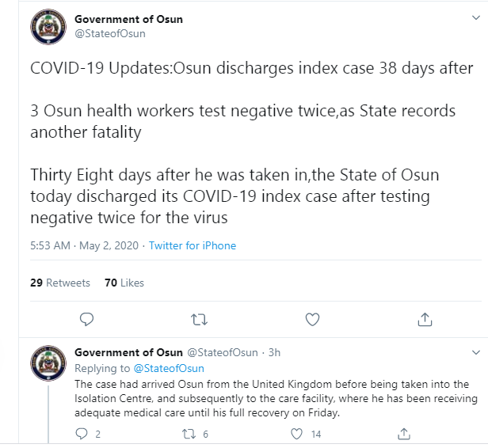488x448 pixels.
Task: Open @StateofOsun mention in Replying to
Action: pos(169,368)
